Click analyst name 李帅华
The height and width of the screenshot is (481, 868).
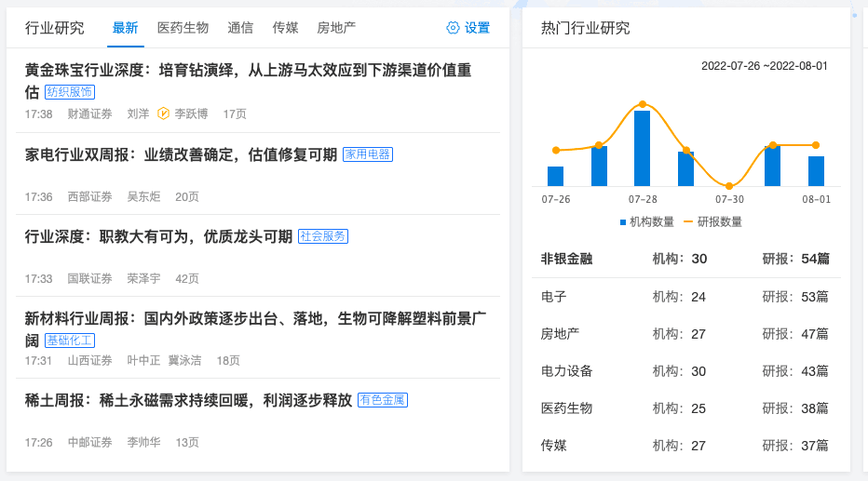[144, 442]
